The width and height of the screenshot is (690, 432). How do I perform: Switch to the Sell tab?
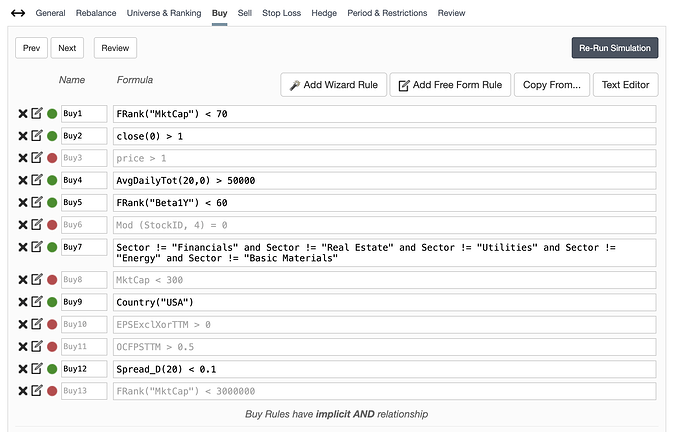(245, 13)
